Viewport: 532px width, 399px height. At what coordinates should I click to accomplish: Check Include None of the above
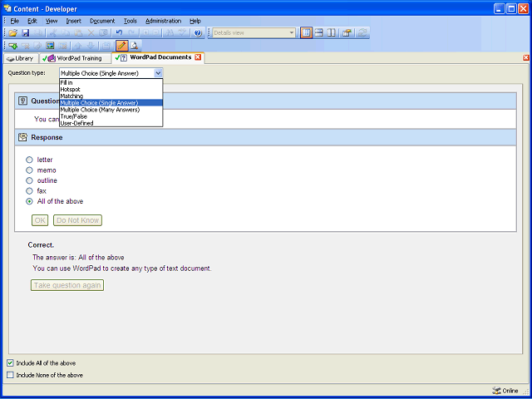(x=10, y=375)
